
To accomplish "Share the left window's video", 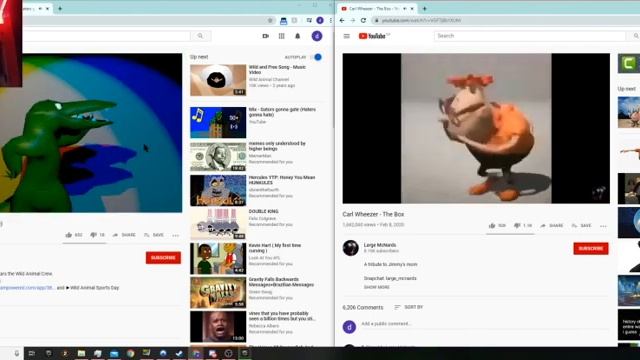I will pyautogui.click(x=124, y=235).
